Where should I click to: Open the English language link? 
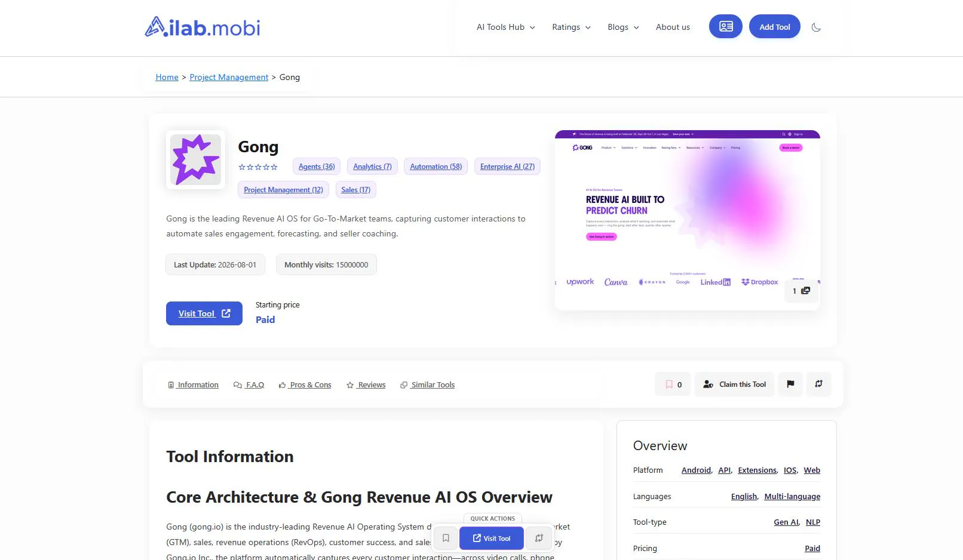(x=744, y=497)
